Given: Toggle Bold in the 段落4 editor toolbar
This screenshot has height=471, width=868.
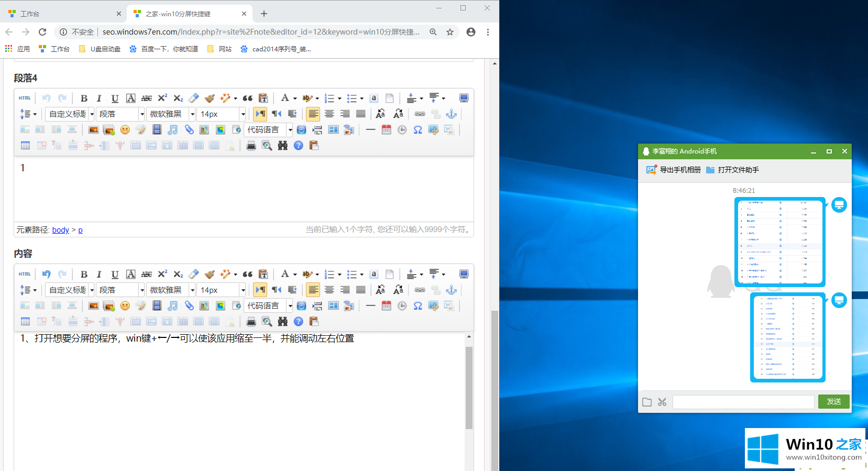Looking at the screenshot, I should coord(84,98).
